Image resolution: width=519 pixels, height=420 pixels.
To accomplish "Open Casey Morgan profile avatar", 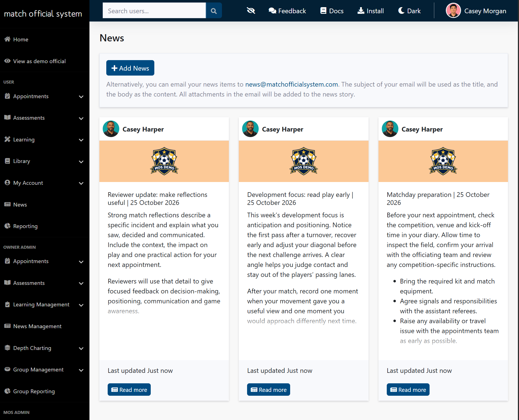I will pyautogui.click(x=453, y=11).
